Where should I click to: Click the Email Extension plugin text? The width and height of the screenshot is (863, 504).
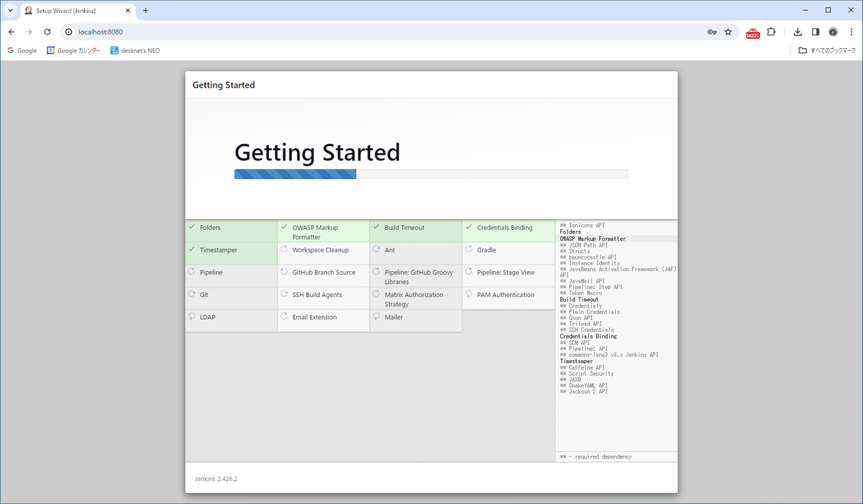coord(314,317)
